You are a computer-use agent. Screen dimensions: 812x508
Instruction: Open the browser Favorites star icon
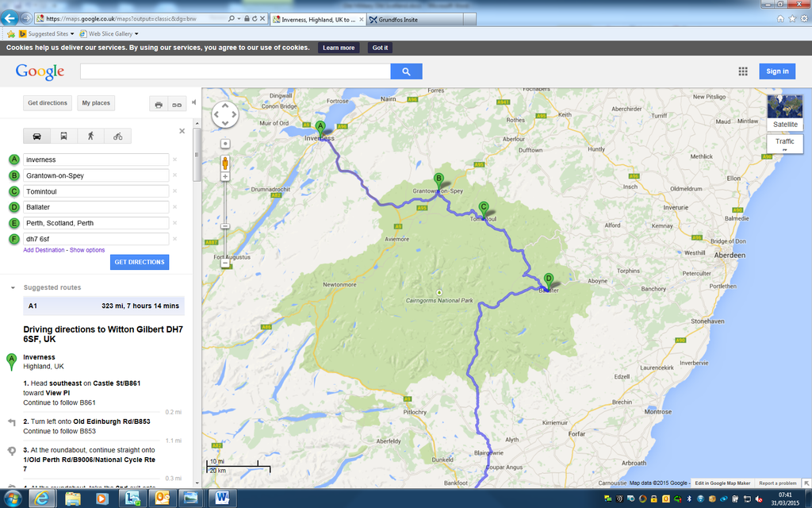[x=792, y=19]
